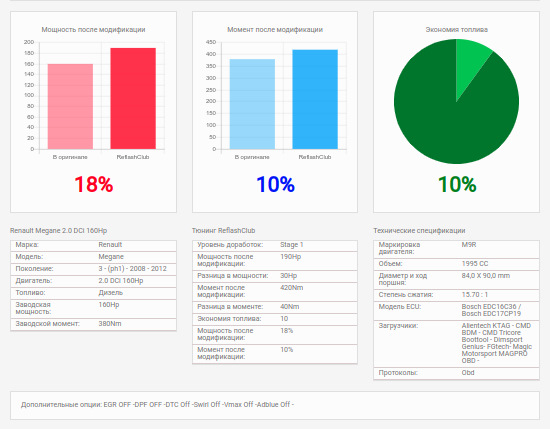550x429 pixels.
Task: Click the green 10% fuel saving figure
Action: pos(457,184)
